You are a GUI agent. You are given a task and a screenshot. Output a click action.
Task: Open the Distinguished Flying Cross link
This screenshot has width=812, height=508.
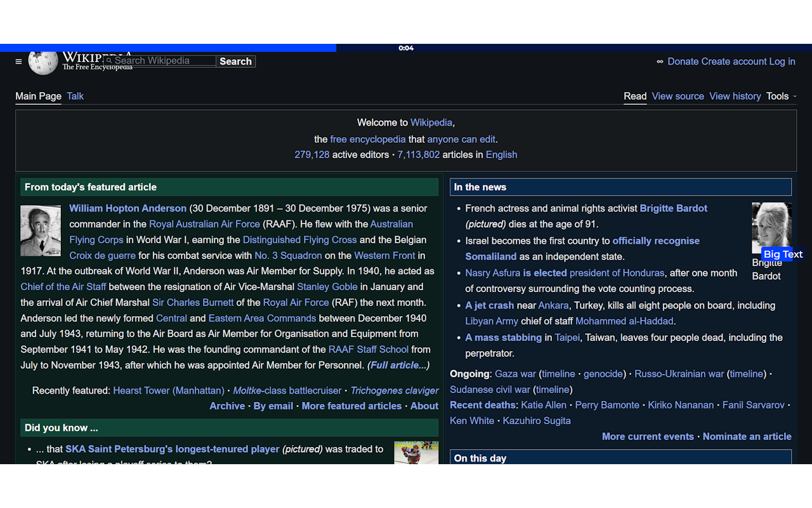pos(299,240)
